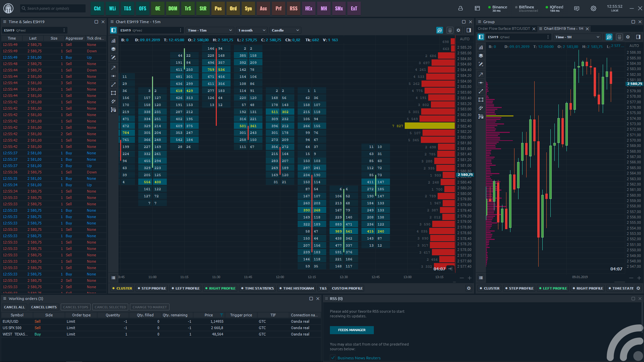Open general settings gear in top bar
644x362 pixels.
coord(593,8)
